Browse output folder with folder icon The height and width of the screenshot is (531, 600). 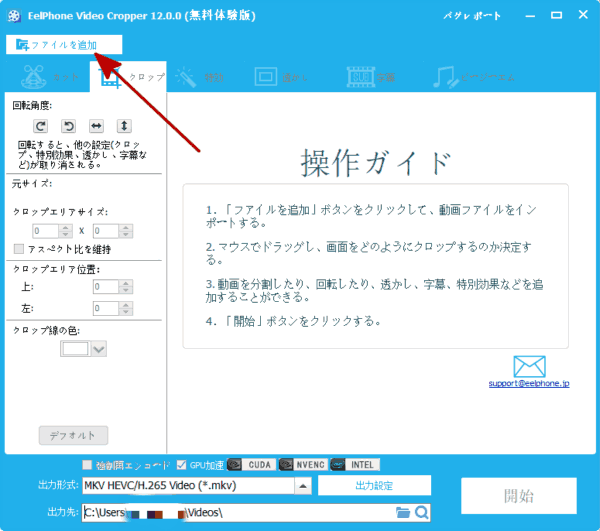[403, 512]
